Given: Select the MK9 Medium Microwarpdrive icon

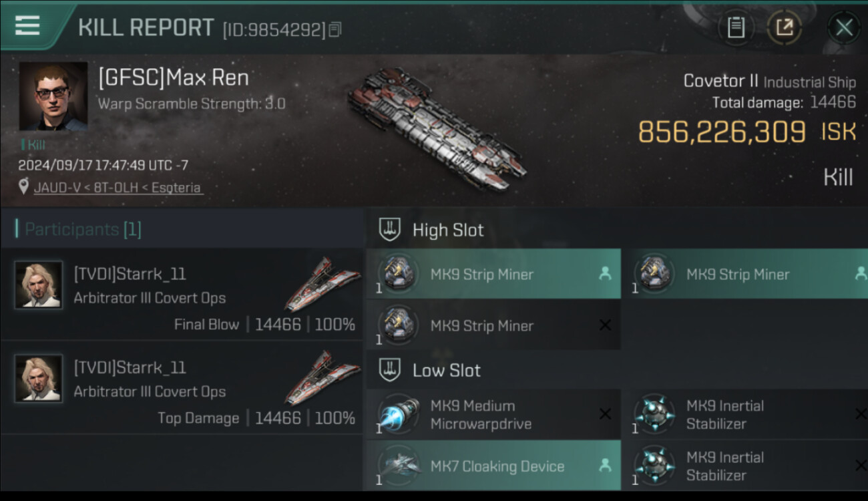Looking at the screenshot, I should click(398, 414).
